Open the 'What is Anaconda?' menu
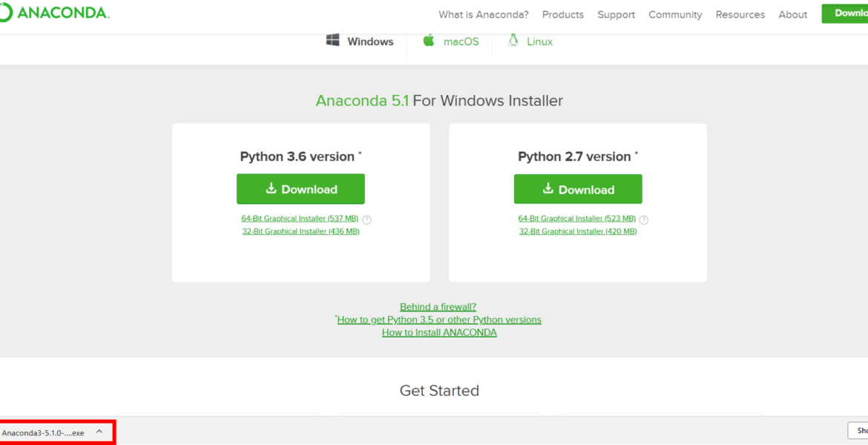This screenshot has height=445, width=868. [x=483, y=14]
